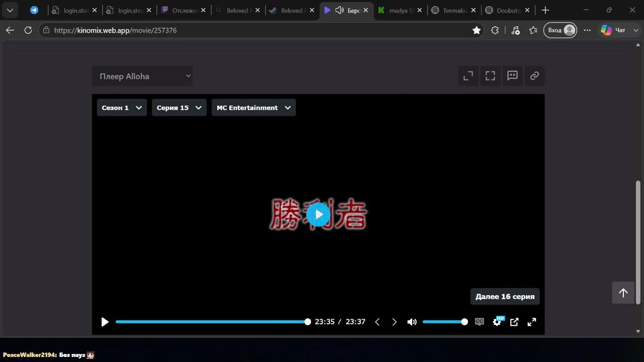Open a new browser tab
The height and width of the screenshot is (362, 644).
pos(545,10)
